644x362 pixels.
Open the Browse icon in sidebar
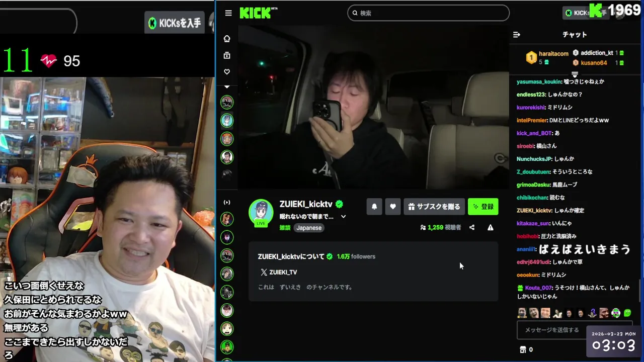click(x=227, y=55)
